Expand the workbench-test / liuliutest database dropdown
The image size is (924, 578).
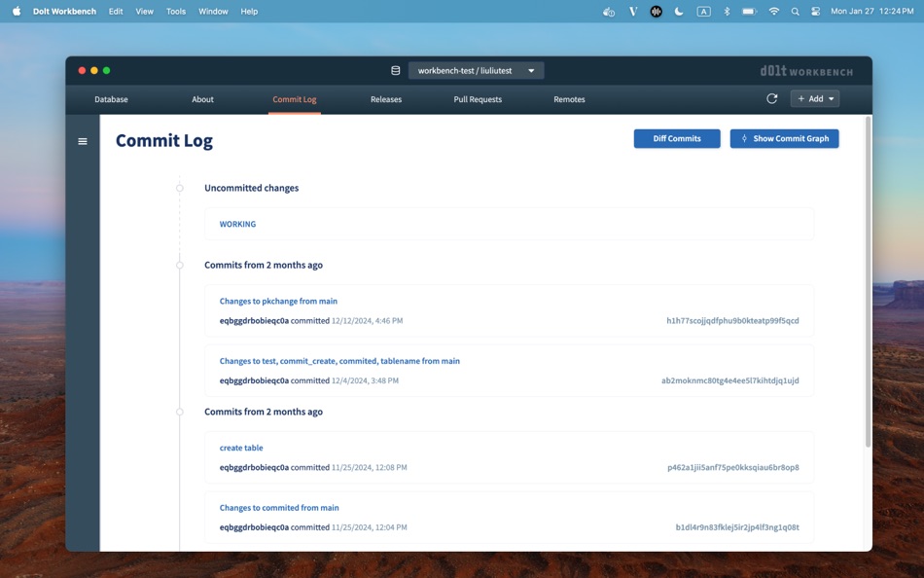(477, 71)
